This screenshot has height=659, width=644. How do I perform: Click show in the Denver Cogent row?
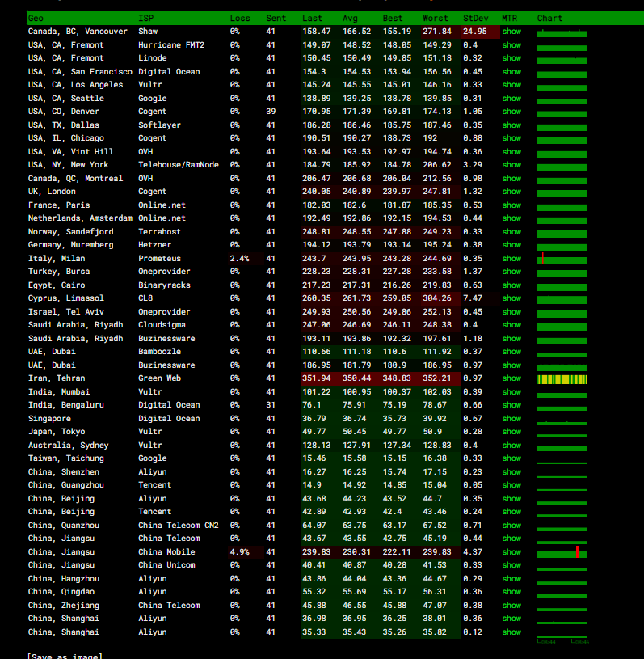pos(511,112)
